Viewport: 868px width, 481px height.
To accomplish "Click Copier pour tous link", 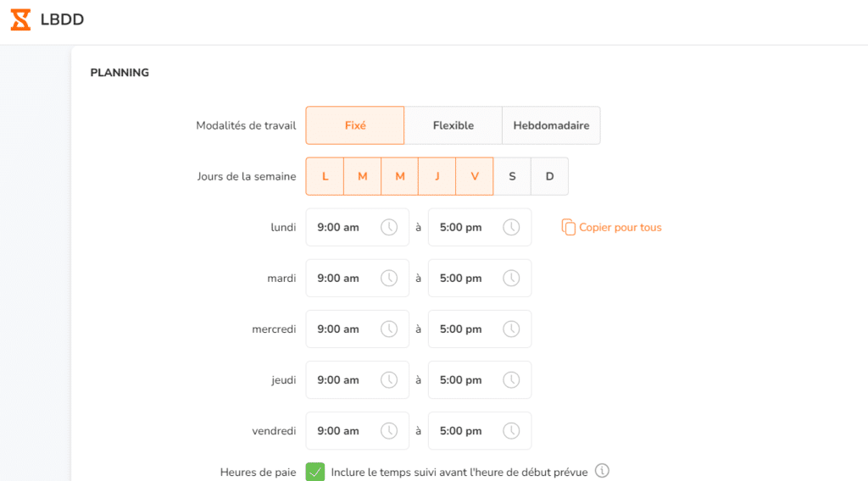I will (x=620, y=227).
